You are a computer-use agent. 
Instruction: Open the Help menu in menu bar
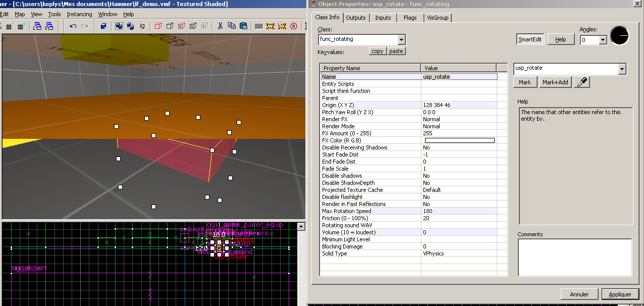tap(129, 14)
